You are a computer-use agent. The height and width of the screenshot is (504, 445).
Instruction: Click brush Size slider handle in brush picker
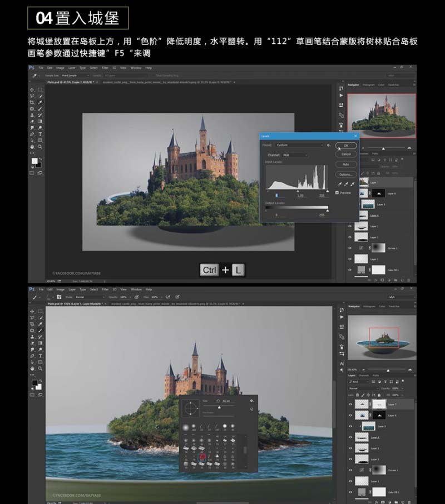tap(220, 407)
